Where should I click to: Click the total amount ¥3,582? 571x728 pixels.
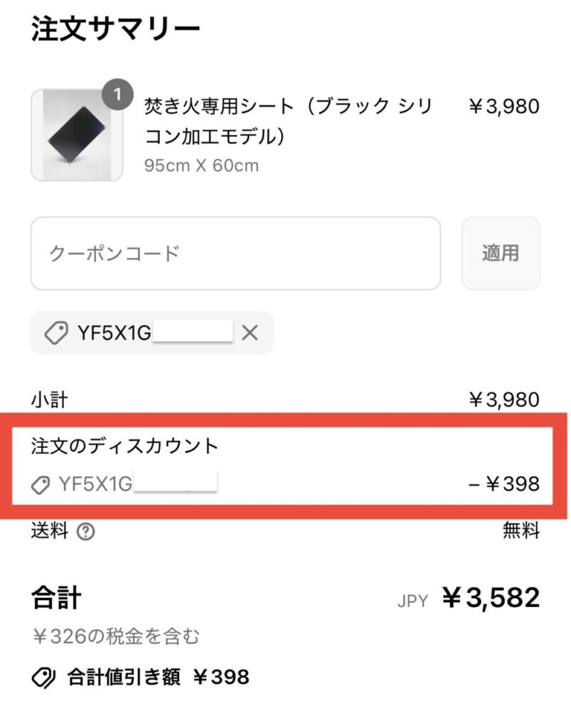(x=491, y=598)
